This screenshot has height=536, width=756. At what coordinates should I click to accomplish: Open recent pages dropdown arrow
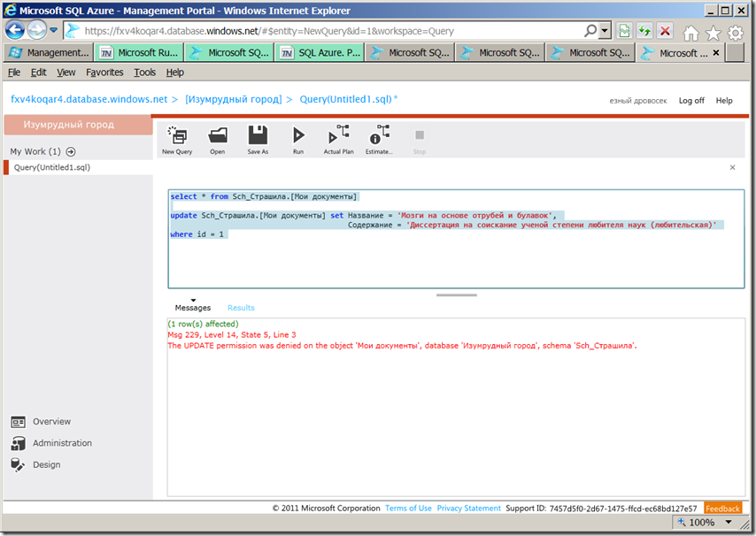coord(53,30)
